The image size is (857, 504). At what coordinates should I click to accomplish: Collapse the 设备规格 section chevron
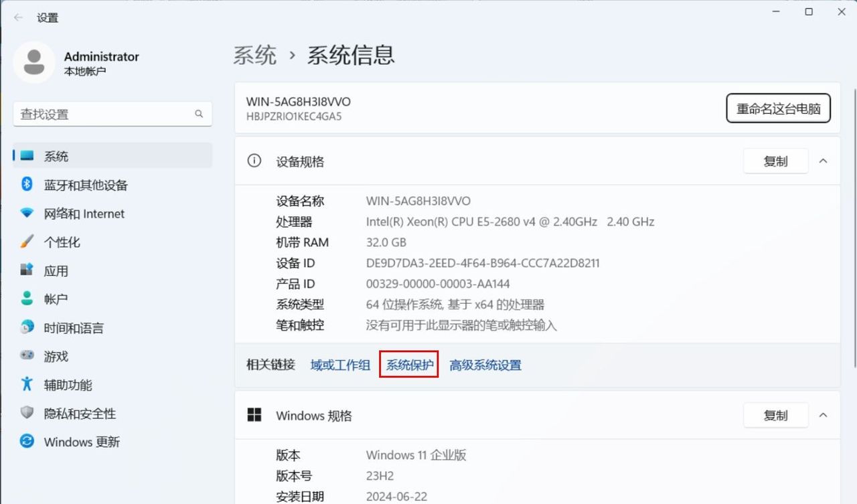pos(824,161)
